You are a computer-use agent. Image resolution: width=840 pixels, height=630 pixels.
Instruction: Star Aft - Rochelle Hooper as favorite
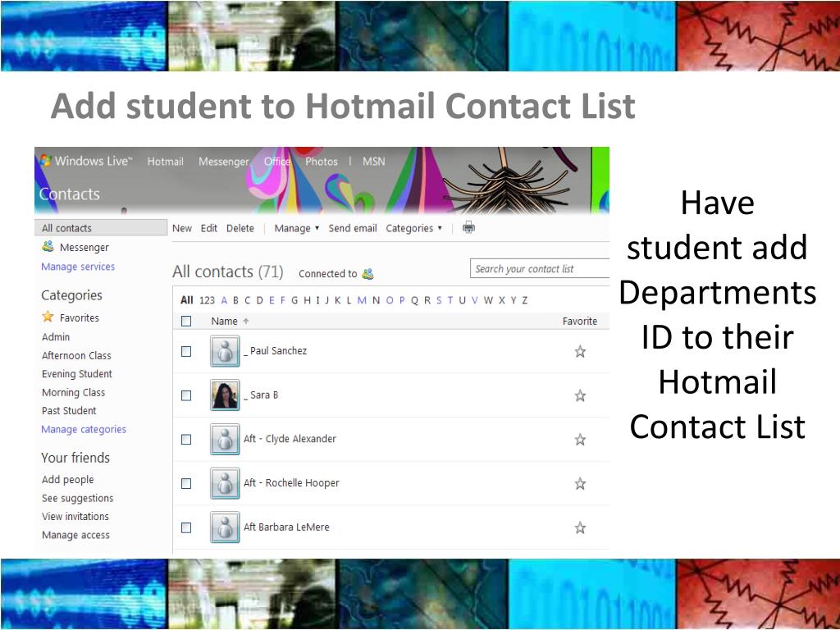[x=580, y=484]
